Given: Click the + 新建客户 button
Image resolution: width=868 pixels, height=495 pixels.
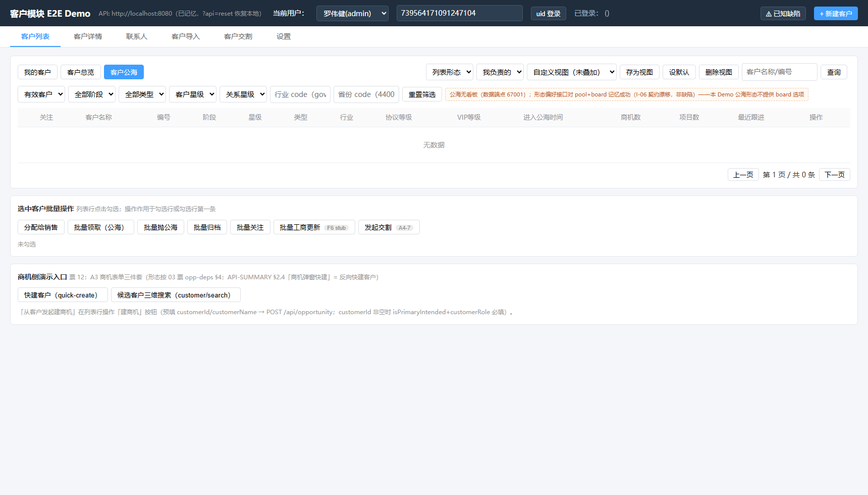Looking at the screenshot, I should point(836,14).
